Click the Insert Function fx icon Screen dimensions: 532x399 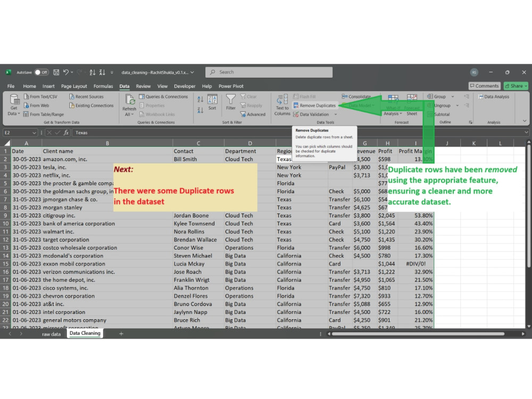[x=66, y=132]
